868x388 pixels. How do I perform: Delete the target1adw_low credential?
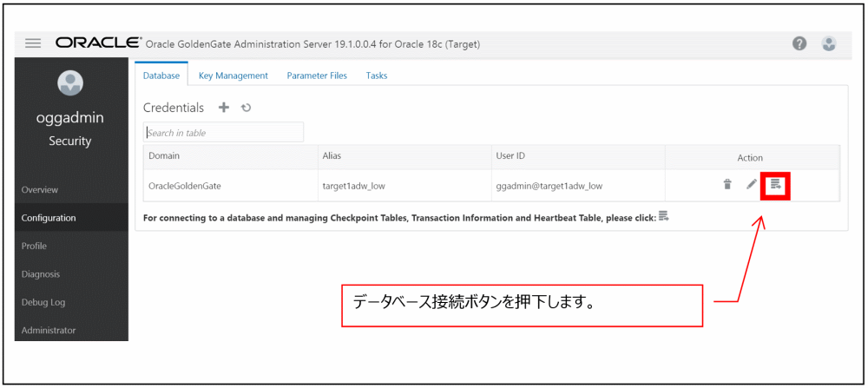pyautogui.click(x=727, y=185)
